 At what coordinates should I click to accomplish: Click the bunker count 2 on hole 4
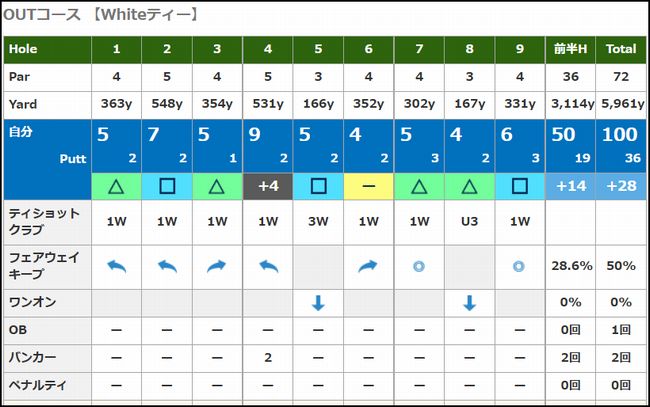268,357
